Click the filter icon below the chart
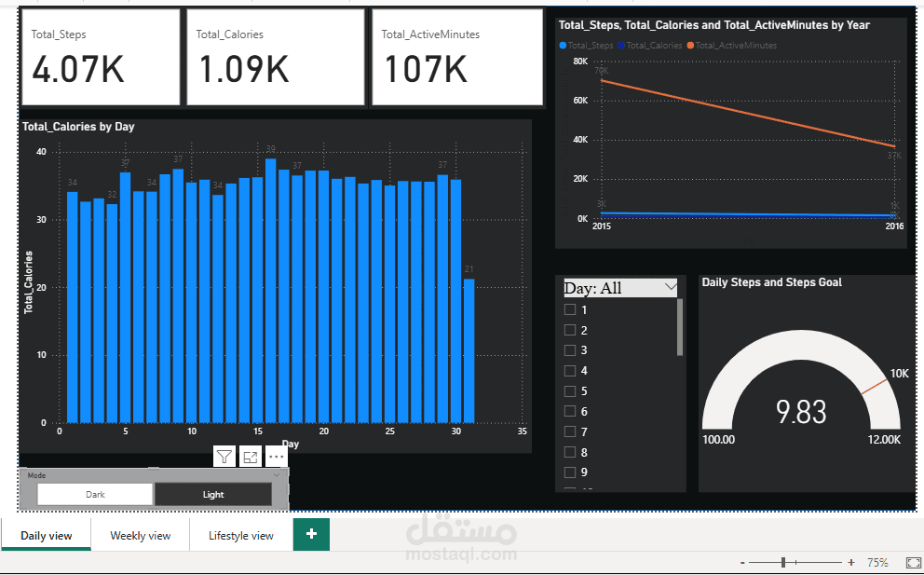 [224, 456]
